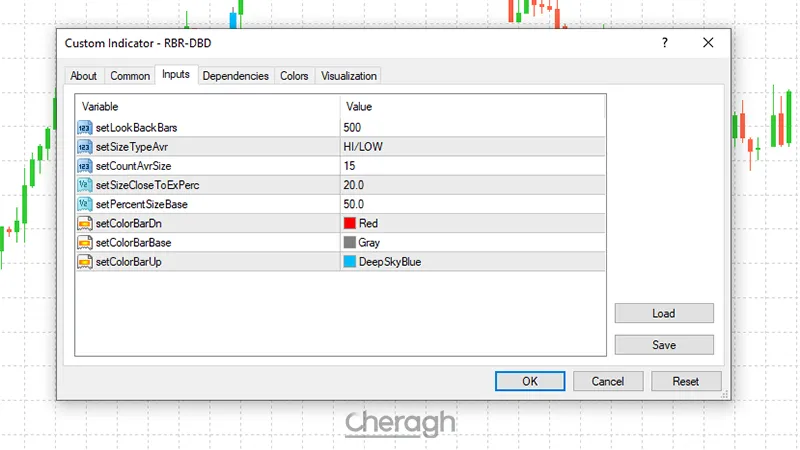Click the double-type icon beside setSizeCloseToExPerc
This screenshot has height=450, width=800.
(x=85, y=184)
